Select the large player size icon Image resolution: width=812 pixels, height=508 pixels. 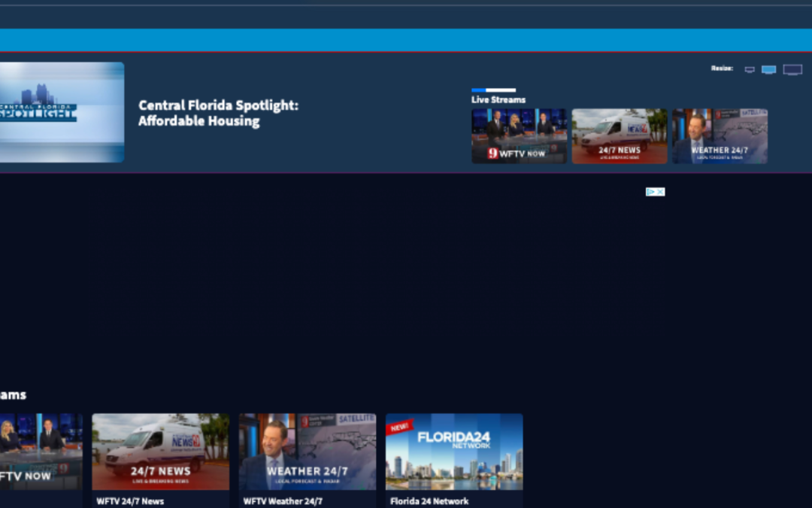(792, 69)
